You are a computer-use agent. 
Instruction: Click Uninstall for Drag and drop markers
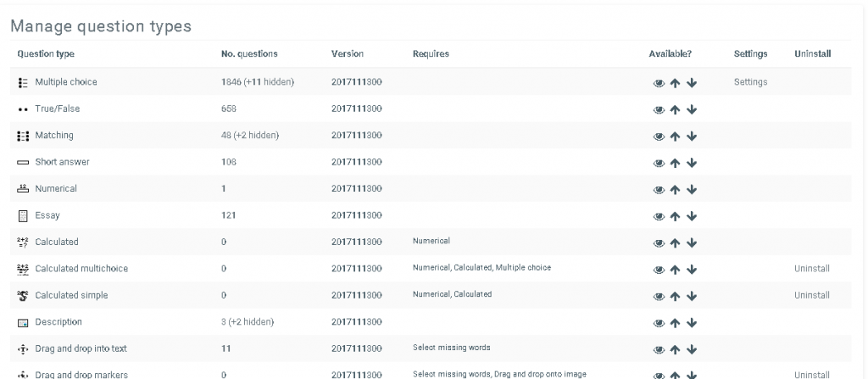[812, 374]
